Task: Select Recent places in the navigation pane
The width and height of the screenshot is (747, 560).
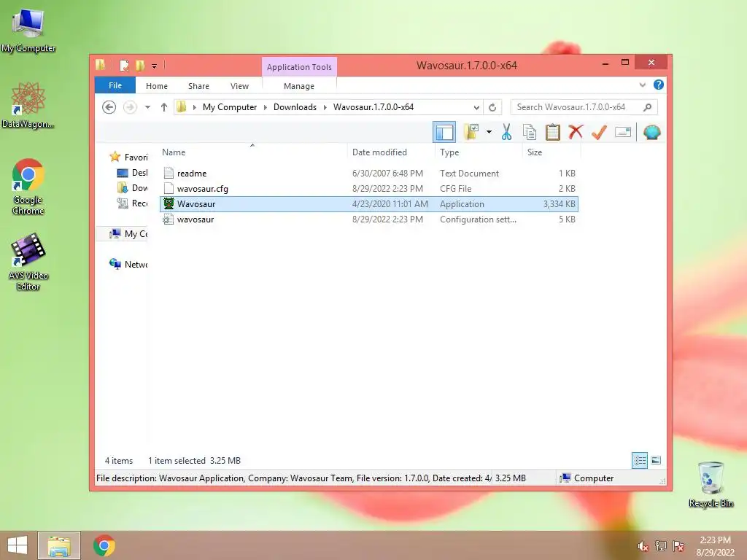Action: point(133,203)
